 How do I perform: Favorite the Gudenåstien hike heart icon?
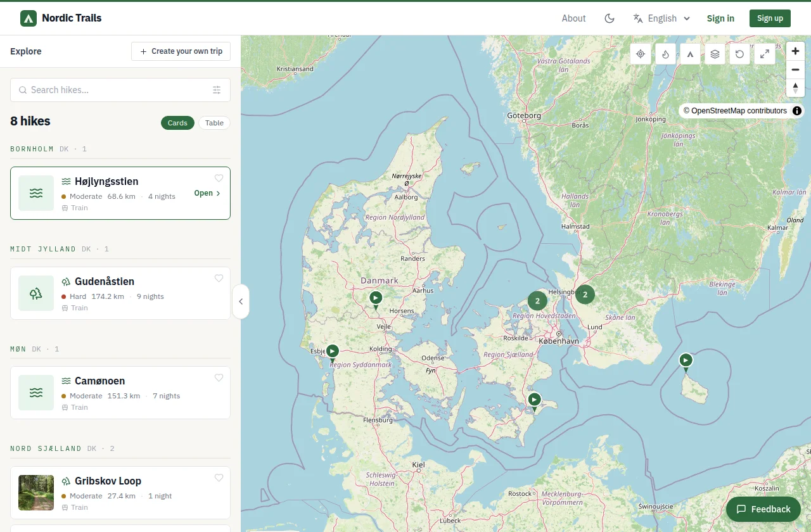click(219, 278)
